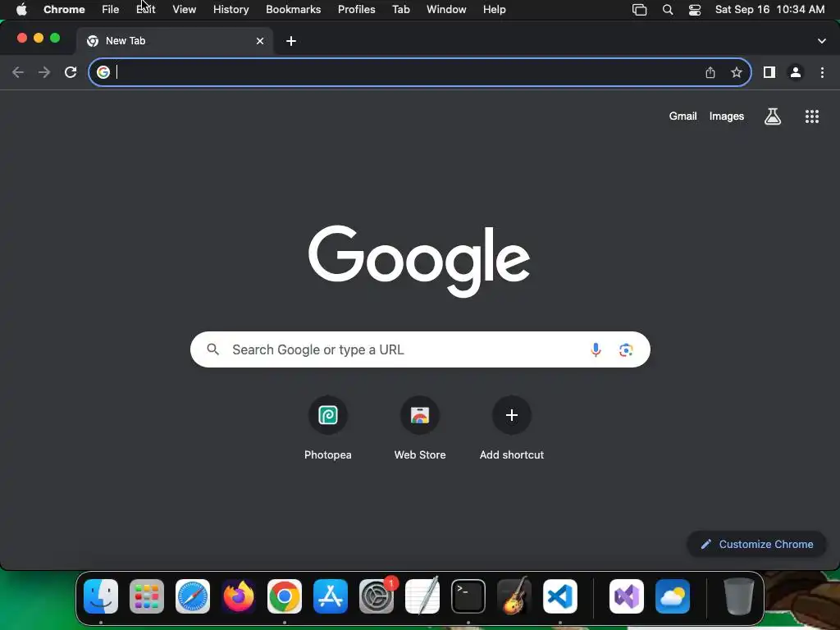Click the Google logo
Viewport: 840px width, 630px height.
tap(419, 261)
